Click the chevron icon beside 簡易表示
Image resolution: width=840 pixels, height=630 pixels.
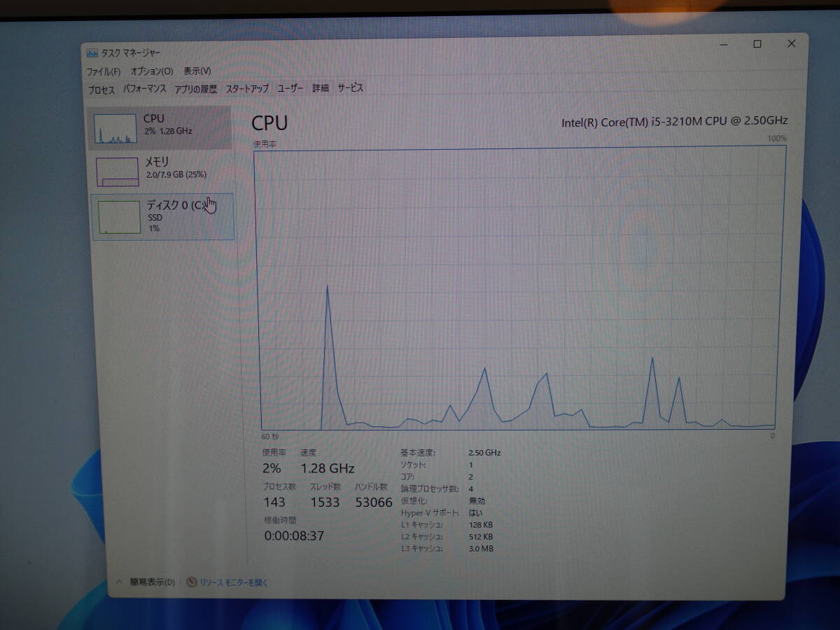click(119, 582)
